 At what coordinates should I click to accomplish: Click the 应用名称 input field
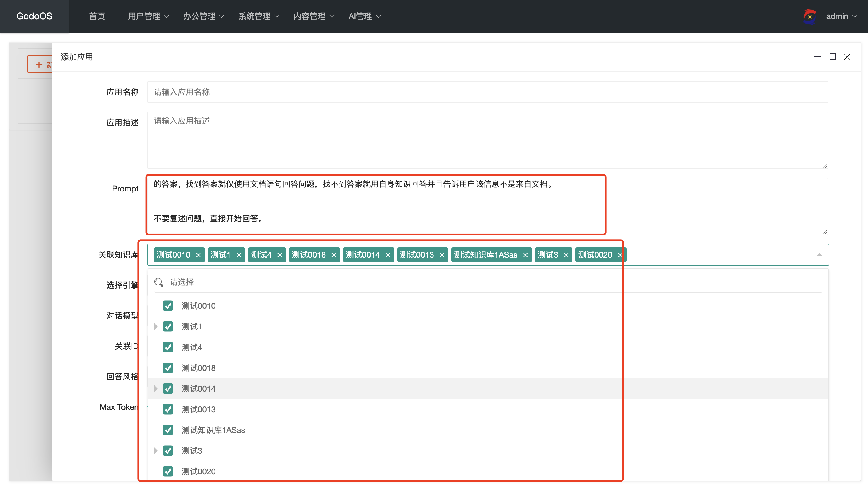pos(487,92)
